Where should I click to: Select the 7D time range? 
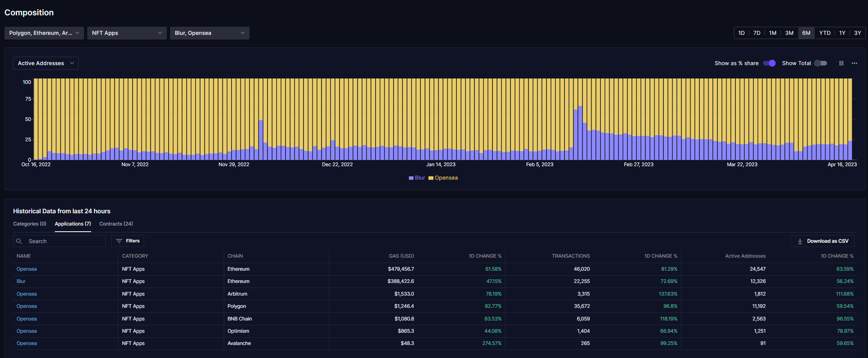[756, 33]
